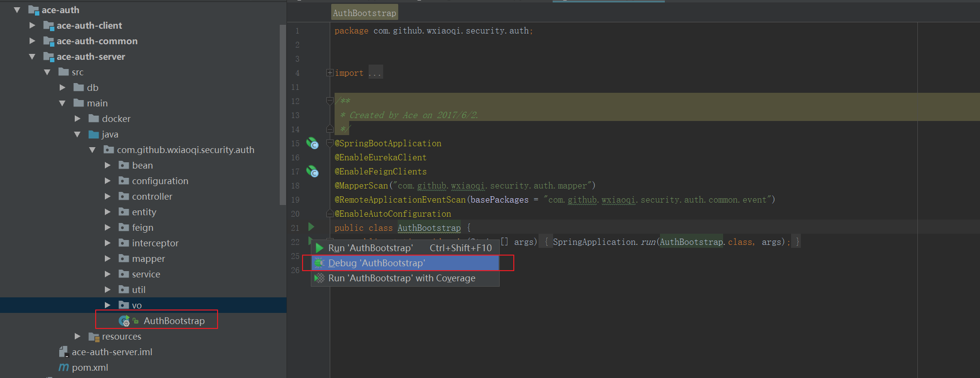Viewport: 980px width, 378px height.
Task: Collapse the ace-auth module node
Action: 17,10
